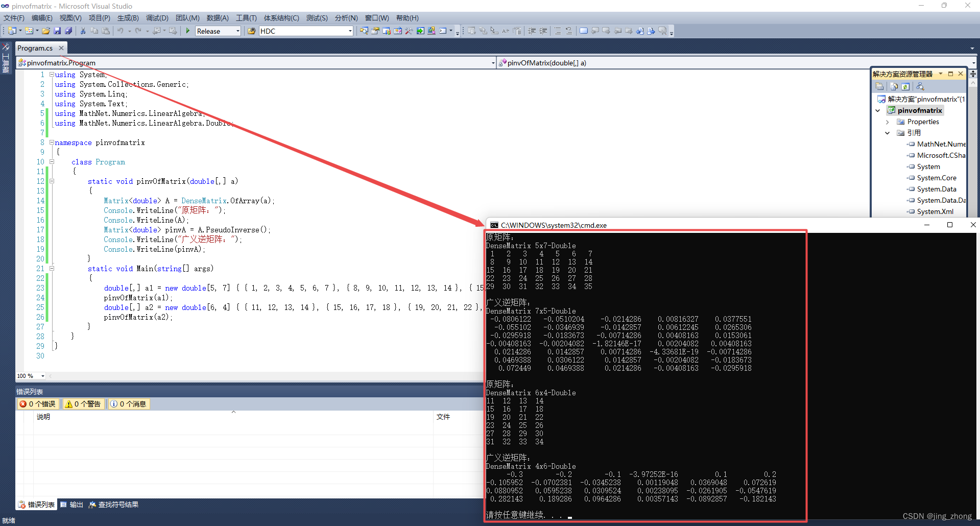Click the Increase Indent toolbar icon
Image resolution: width=980 pixels, height=526 pixels.
543,31
